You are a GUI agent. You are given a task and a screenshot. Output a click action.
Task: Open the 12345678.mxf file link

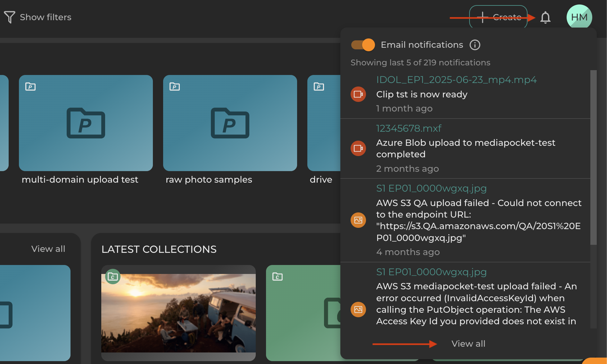pos(408,128)
